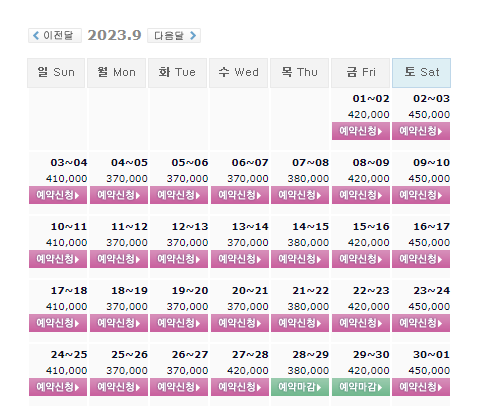Click the 380,000 price under 28~29
Image resolution: width=478 pixels, height=418 pixels.
coord(308,371)
